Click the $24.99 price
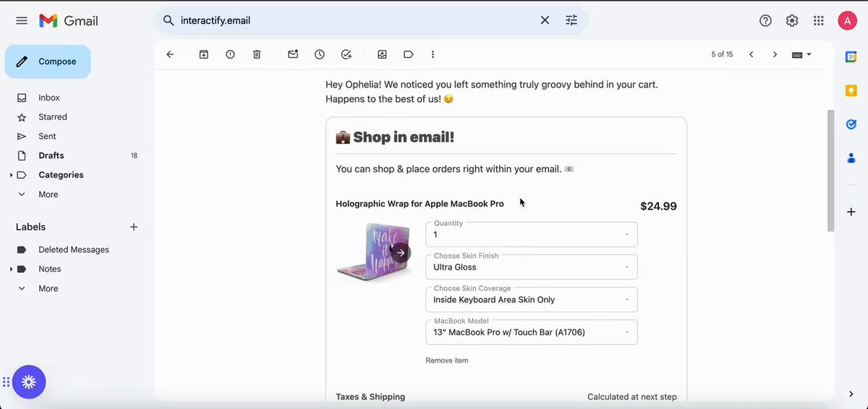868x409 pixels. (x=658, y=206)
